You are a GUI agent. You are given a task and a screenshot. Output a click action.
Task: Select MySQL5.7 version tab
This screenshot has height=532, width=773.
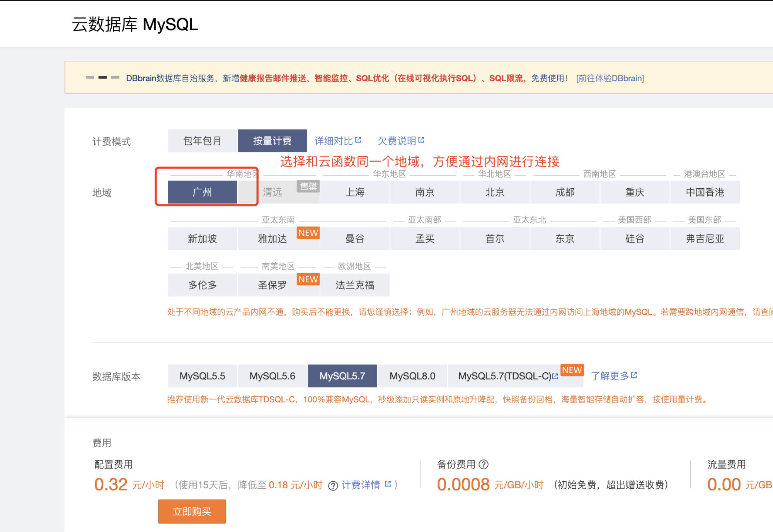[x=342, y=376]
